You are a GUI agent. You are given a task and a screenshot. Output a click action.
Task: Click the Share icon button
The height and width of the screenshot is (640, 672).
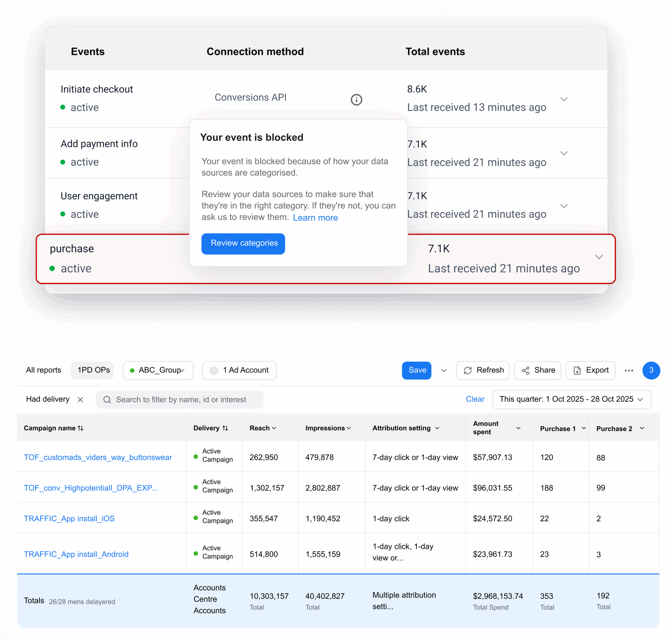pos(537,371)
